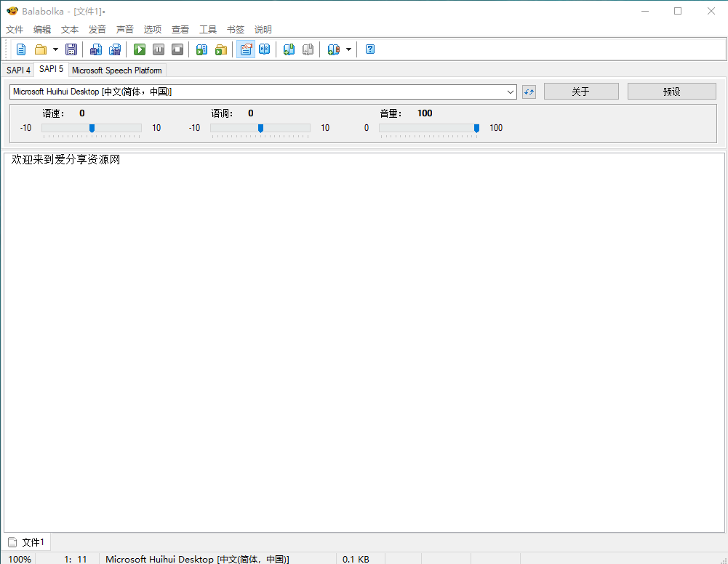Viewport: 728px width, 564px height.
Task: Stop the speech playback
Action: pyautogui.click(x=177, y=49)
